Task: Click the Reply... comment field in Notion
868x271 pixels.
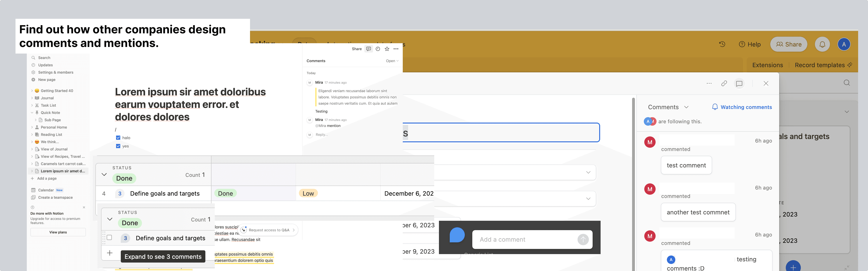Action: pyautogui.click(x=322, y=135)
